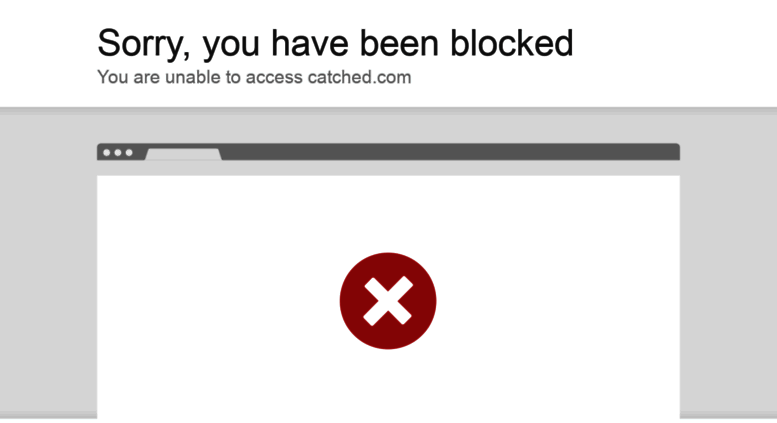777x423 pixels.
Task: Click the gray band right of the illustration
Action: [x=728, y=263]
